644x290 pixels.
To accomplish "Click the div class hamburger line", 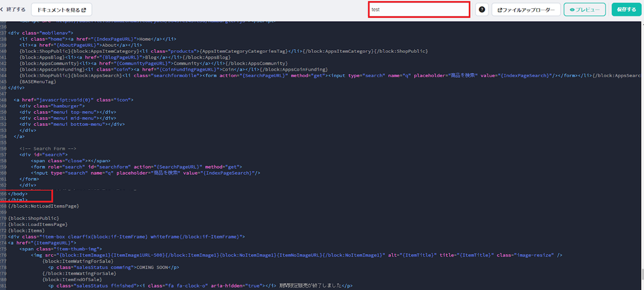I will pyautogui.click(x=52, y=106).
